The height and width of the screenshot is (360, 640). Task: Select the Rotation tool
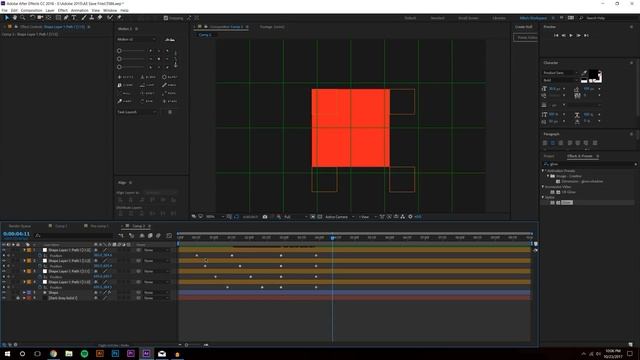[32, 18]
